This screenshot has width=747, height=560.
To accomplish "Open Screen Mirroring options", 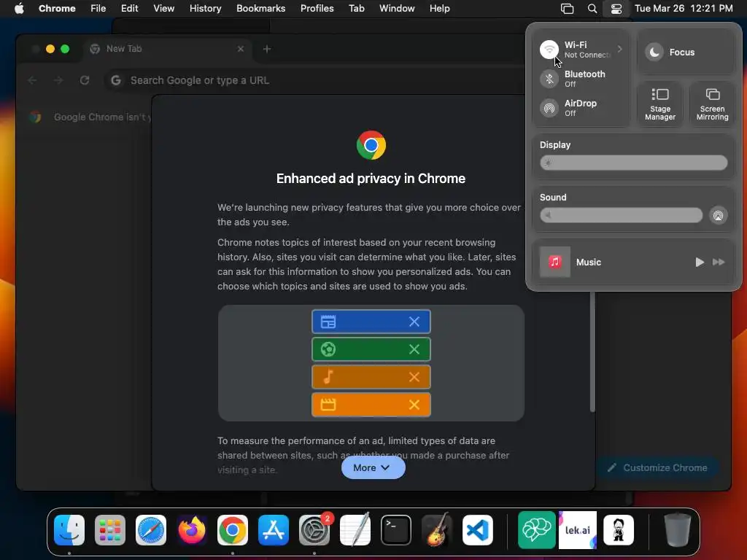I will pos(712,104).
